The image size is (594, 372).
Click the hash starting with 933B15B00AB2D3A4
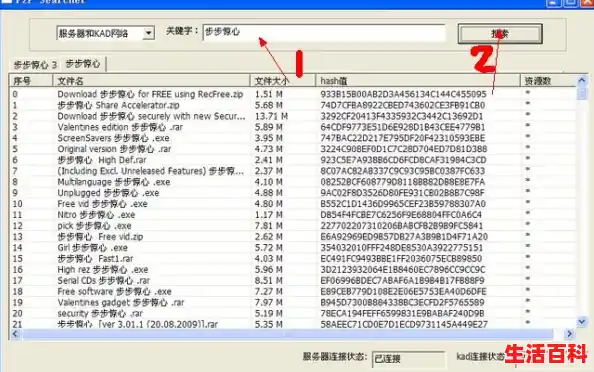click(x=403, y=94)
